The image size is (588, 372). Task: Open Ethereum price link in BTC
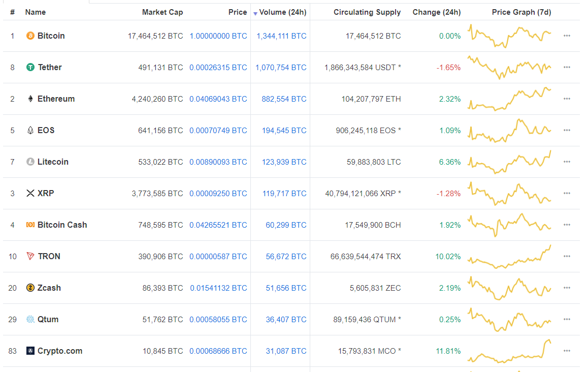click(x=218, y=99)
